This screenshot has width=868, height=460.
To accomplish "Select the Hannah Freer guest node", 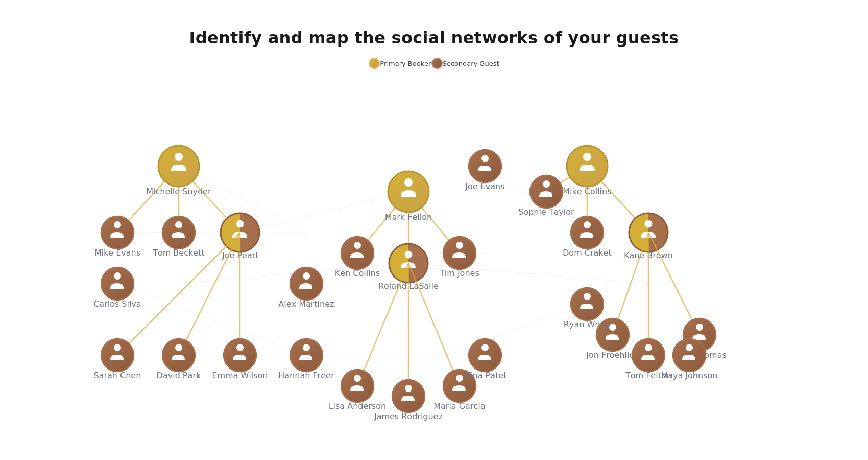I will (x=306, y=355).
